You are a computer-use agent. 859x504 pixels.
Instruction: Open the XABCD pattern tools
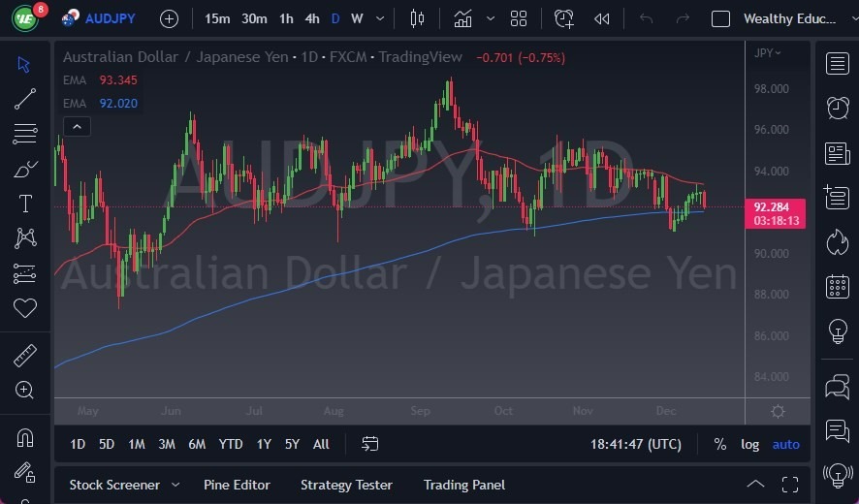click(25, 238)
